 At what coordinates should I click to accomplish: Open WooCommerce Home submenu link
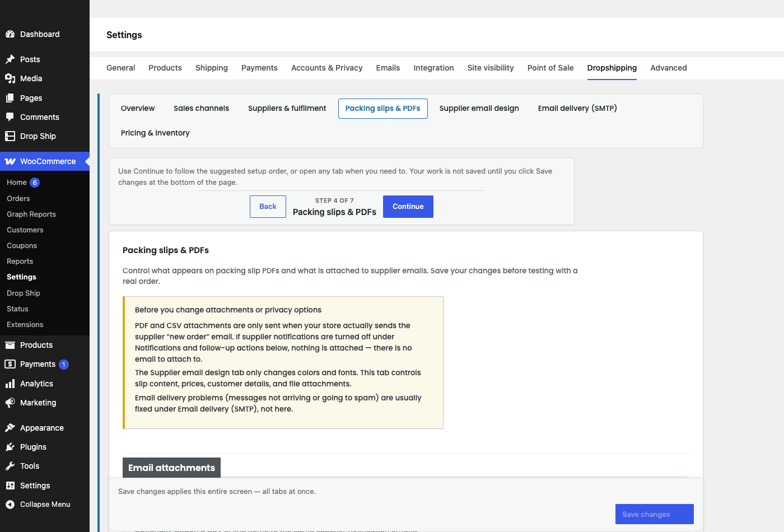tap(17, 183)
